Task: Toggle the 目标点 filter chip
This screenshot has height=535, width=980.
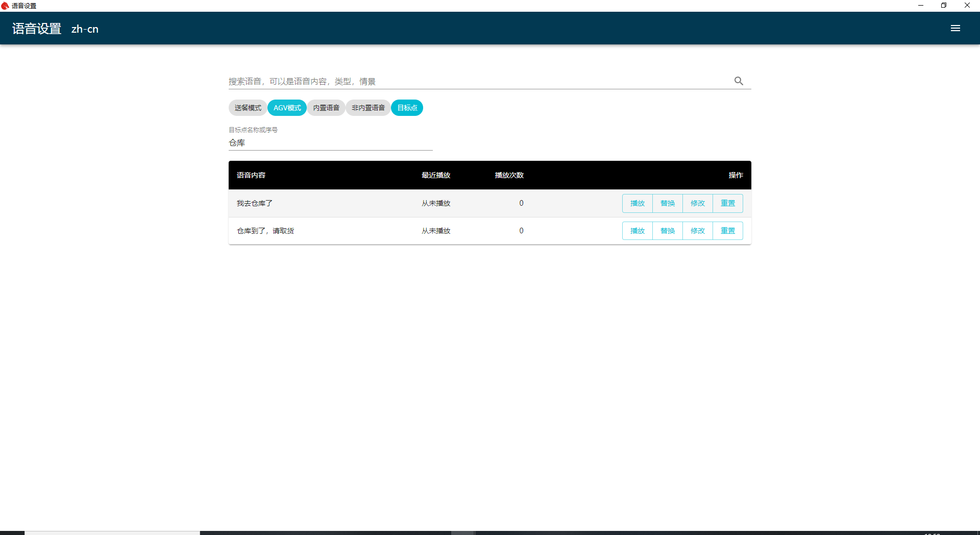Action: (407, 108)
